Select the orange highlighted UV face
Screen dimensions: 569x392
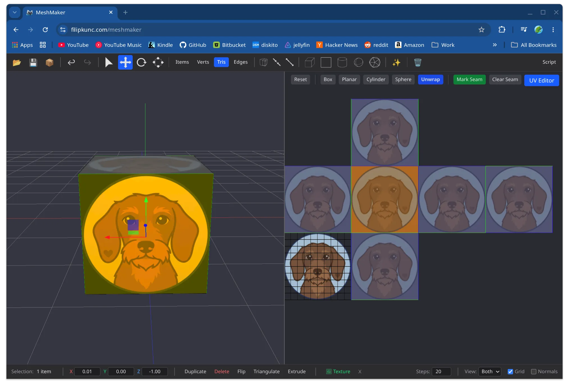[x=385, y=199]
